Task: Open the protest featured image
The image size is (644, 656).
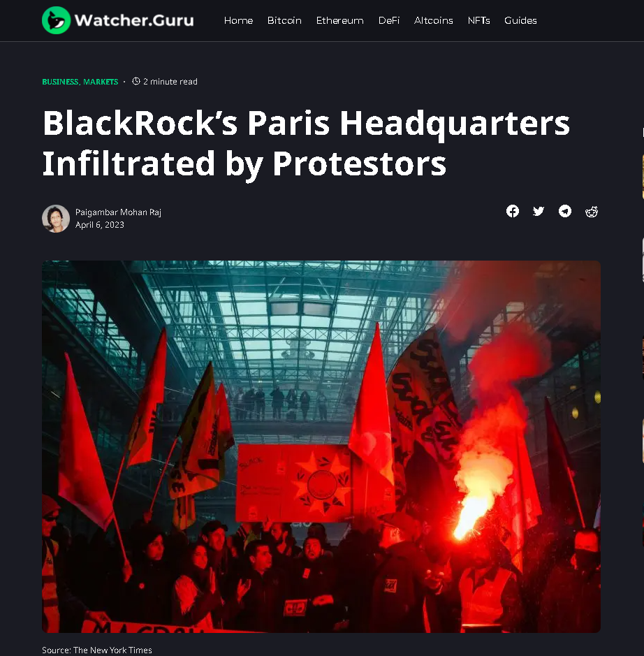Action: pyautogui.click(x=321, y=446)
